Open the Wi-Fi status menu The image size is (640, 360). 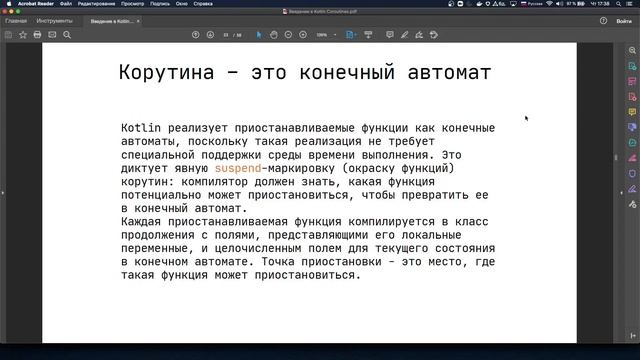click(x=549, y=4)
